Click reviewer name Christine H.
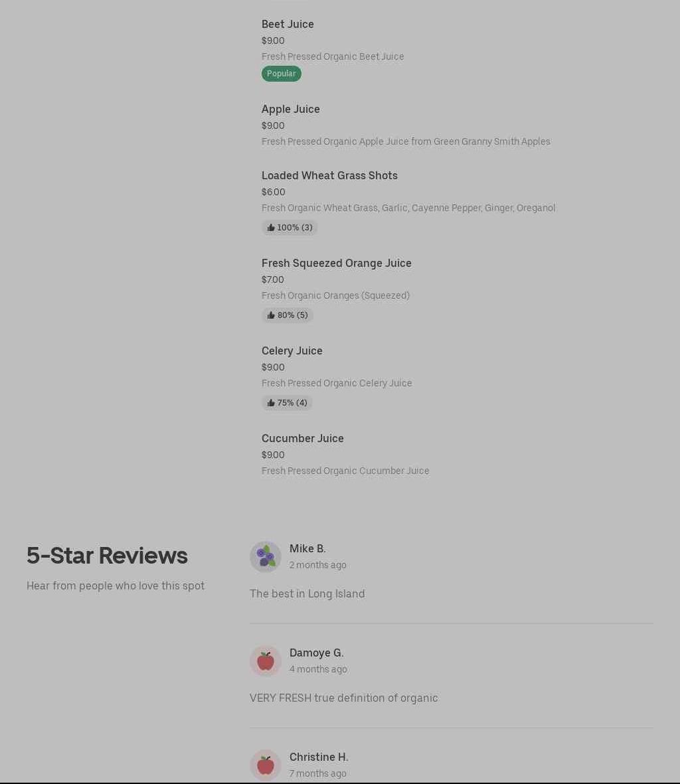 coord(319,757)
